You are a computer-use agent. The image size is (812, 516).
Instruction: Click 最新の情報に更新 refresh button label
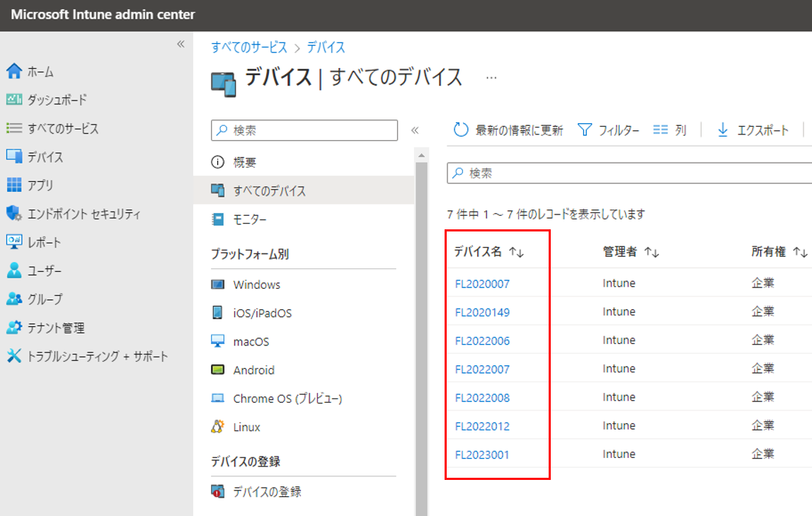[520, 130]
